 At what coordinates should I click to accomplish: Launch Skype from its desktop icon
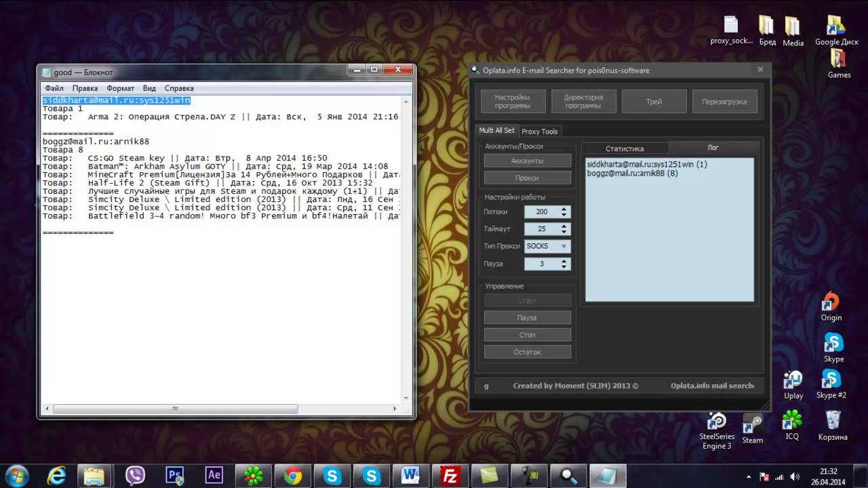[x=833, y=348]
